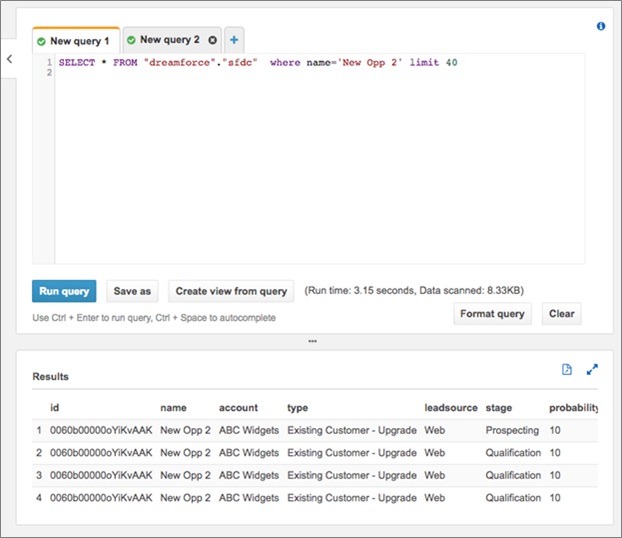The height and width of the screenshot is (538, 622).
Task: Click the Save as button
Action: [132, 291]
